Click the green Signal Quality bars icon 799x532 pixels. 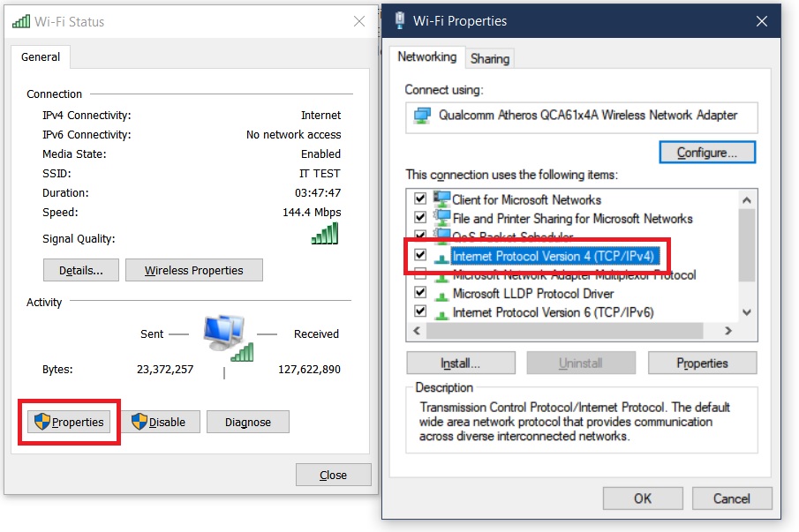[325, 234]
